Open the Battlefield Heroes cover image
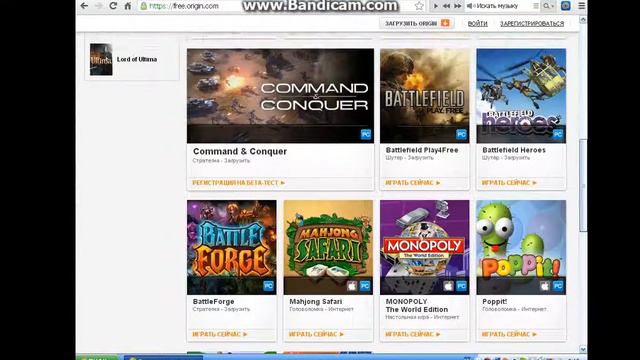640x360 pixels. [521, 96]
